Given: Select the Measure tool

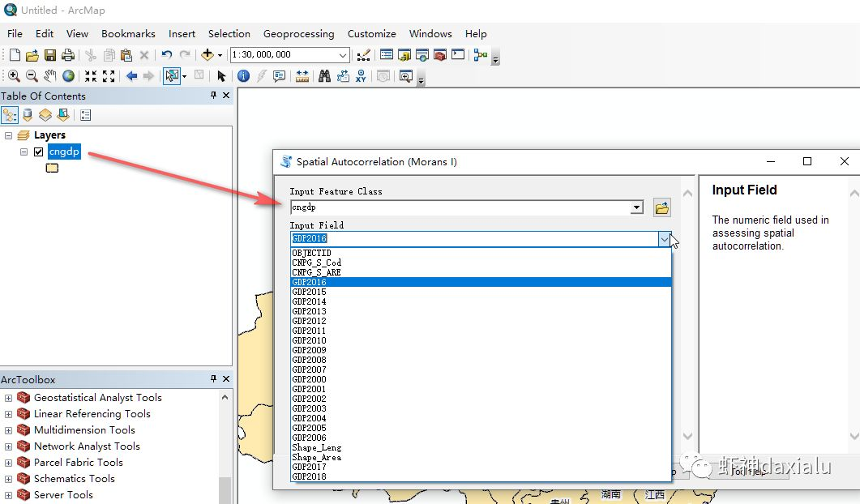Looking at the screenshot, I should click(302, 76).
